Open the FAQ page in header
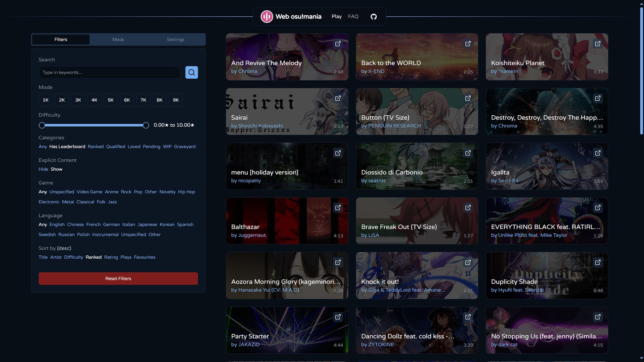The width and height of the screenshot is (644, 362). 353,17
